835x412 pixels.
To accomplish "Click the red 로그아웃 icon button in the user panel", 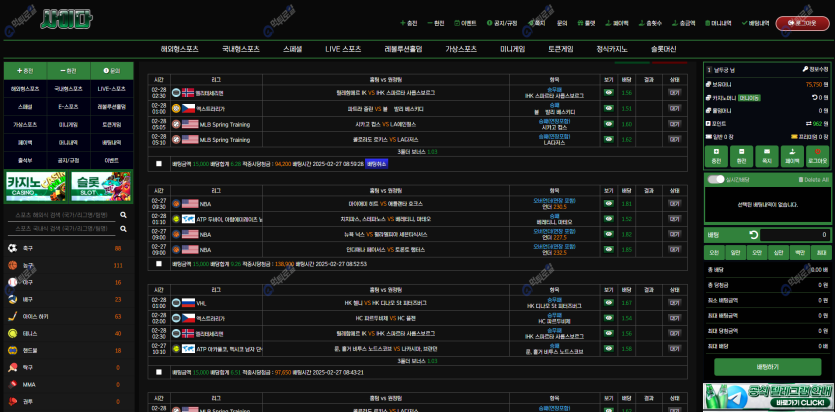I will tap(817, 155).
